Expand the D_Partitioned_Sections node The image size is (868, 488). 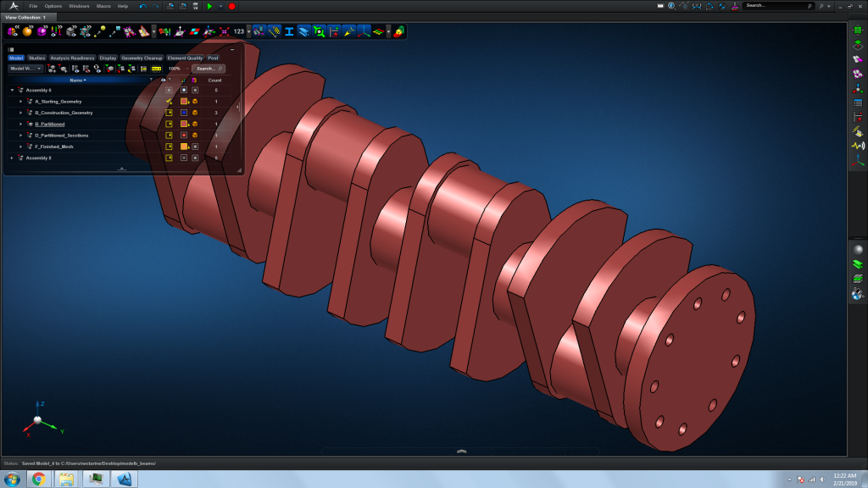tap(21, 135)
